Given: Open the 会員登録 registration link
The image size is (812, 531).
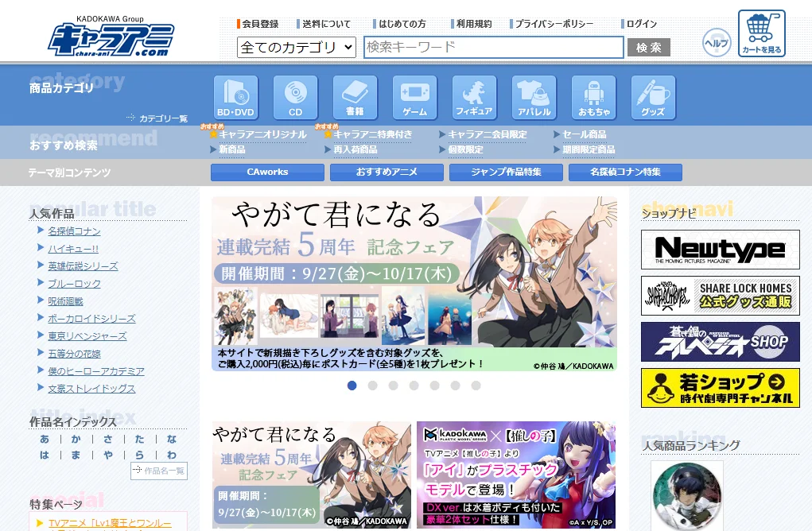Looking at the screenshot, I should [x=260, y=24].
